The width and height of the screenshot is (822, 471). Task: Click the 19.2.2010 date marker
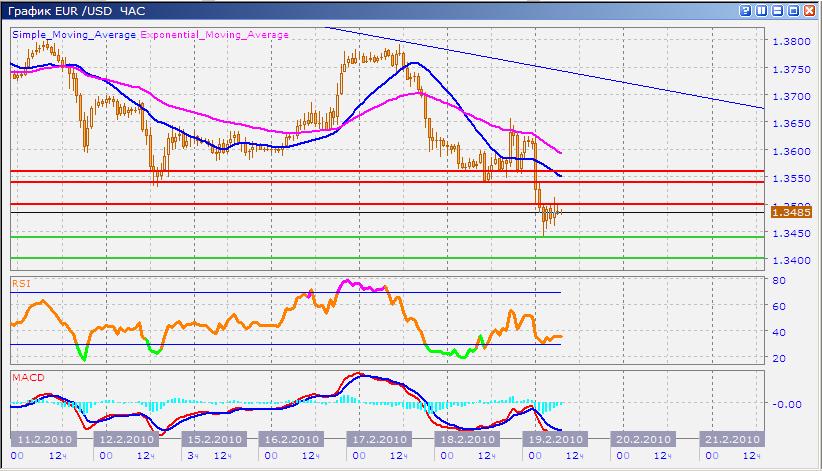tap(545, 439)
